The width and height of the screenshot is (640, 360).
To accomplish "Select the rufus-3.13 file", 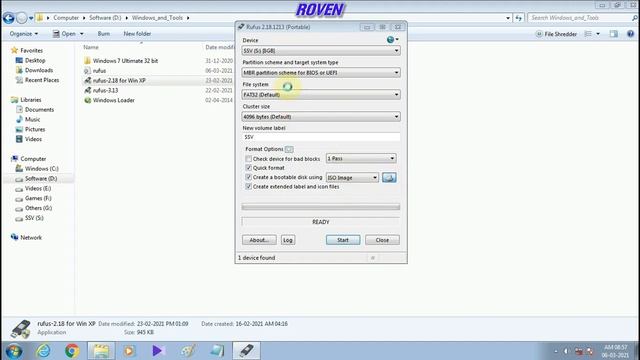I will click(101, 90).
